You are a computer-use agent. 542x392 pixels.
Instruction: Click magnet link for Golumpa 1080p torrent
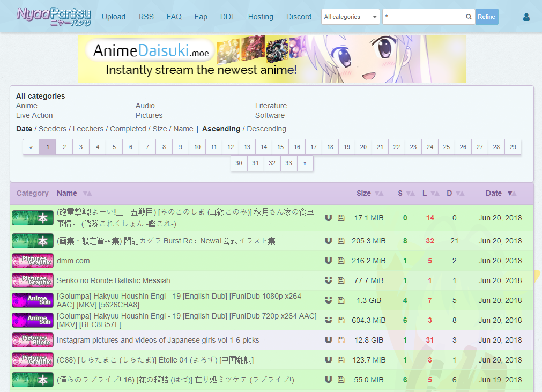(329, 300)
